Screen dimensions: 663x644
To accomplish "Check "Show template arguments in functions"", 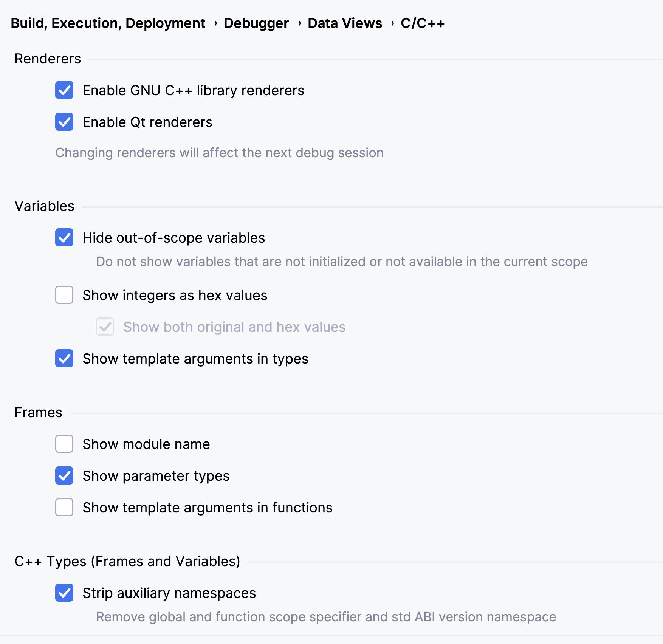I will click(64, 508).
